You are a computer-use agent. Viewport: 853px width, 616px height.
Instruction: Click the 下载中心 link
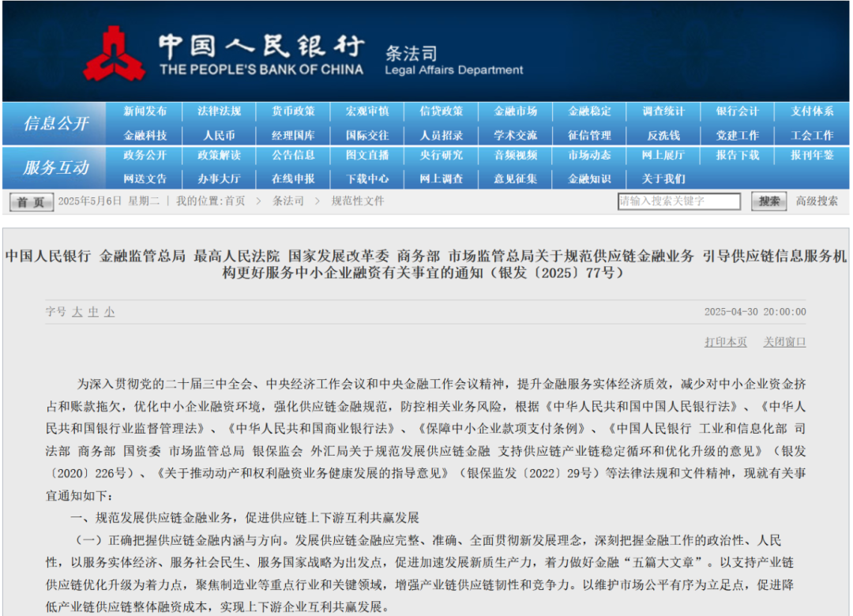[367, 179]
